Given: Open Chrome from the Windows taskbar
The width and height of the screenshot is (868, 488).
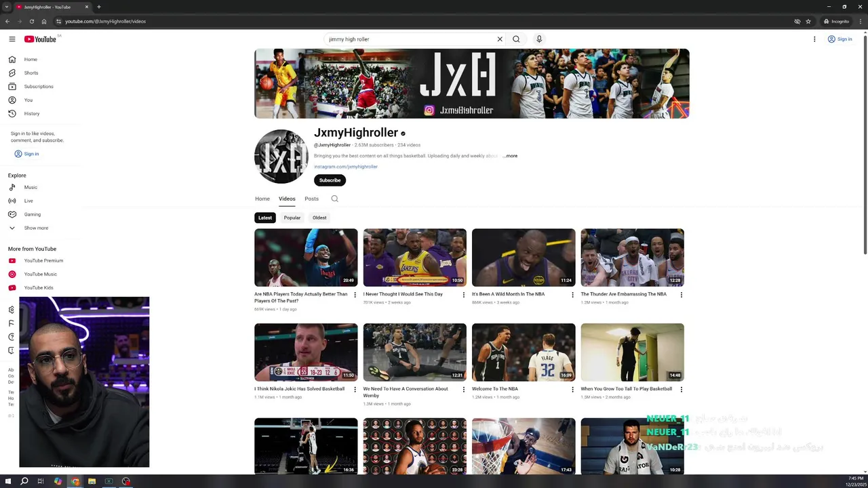Looking at the screenshot, I should [x=75, y=481].
